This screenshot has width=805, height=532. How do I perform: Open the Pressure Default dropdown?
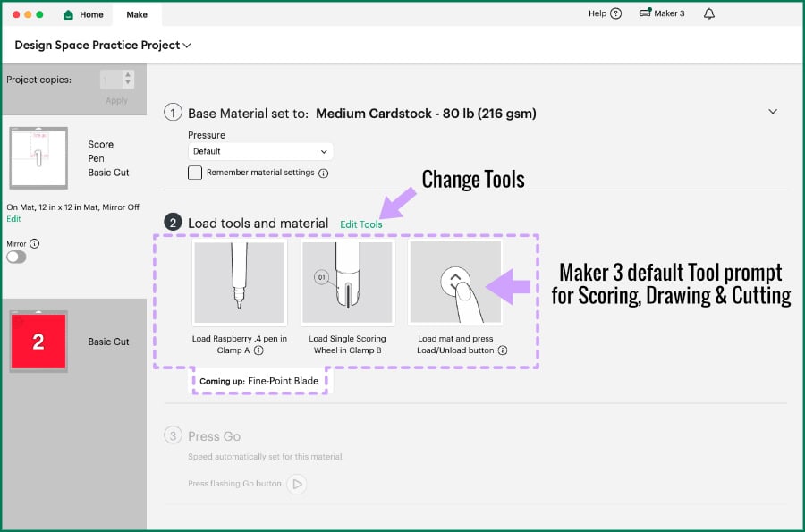tap(260, 151)
